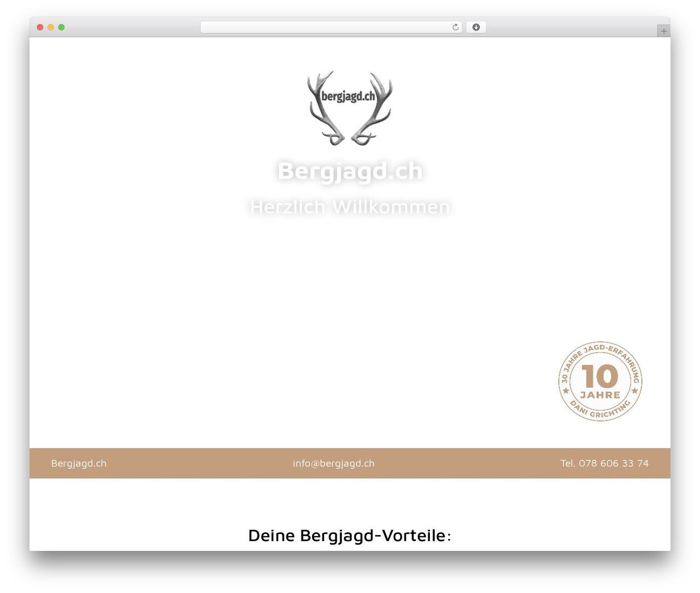700x593 pixels.
Task: Click the reload page icon
Action: [x=455, y=27]
